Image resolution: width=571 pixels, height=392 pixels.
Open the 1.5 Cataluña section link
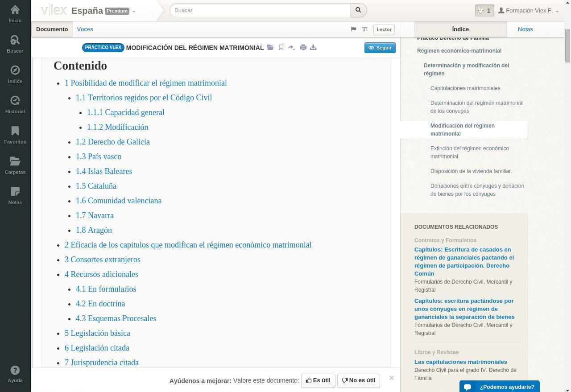[96, 186]
